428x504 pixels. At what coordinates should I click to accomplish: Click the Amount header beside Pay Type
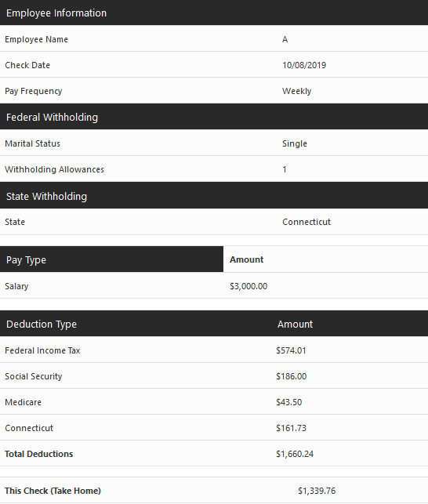pos(247,259)
